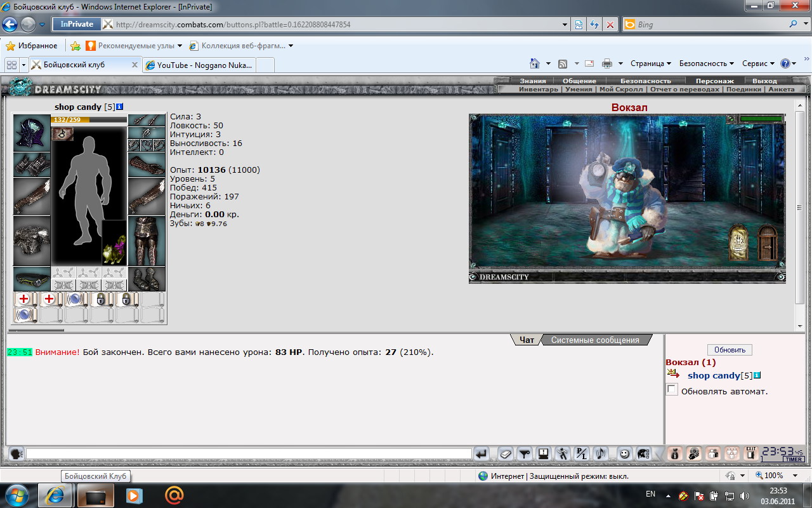Click the IE print icon
Viewport: 812px width, 508px height.
607,63
